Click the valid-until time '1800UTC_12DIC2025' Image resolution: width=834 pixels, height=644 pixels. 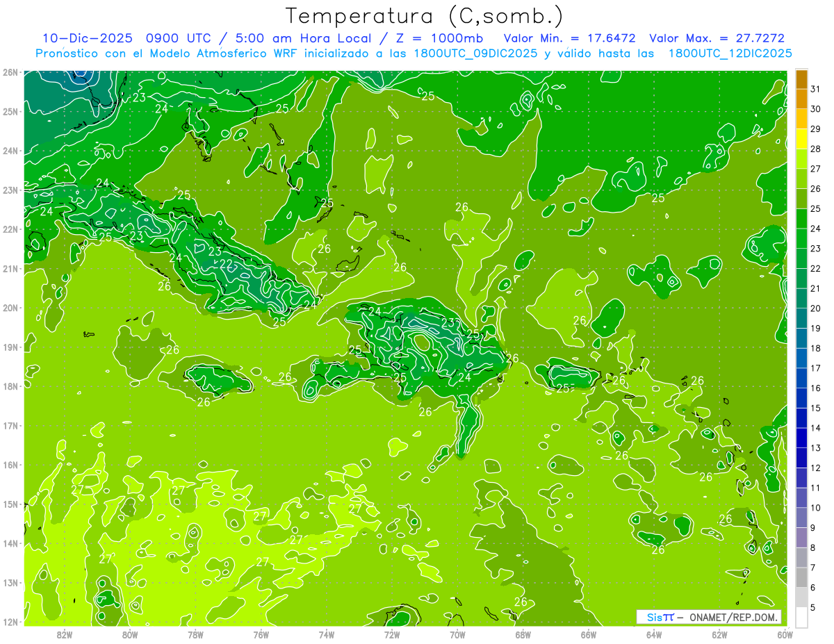point(730,53)
